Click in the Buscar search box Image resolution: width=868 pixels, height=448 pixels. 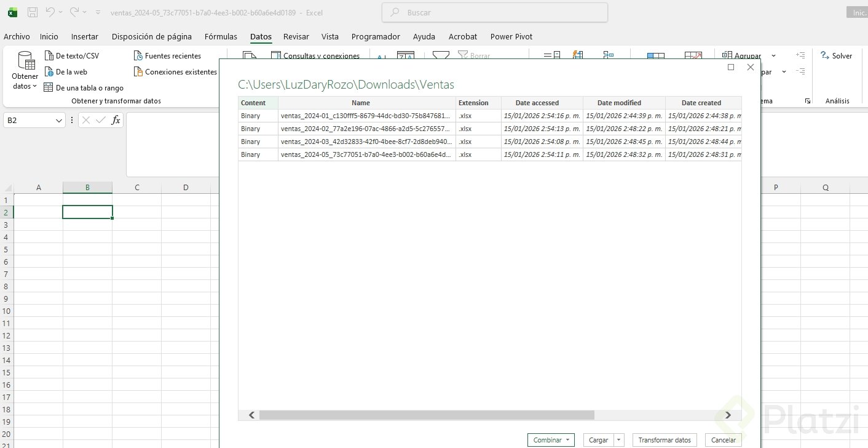495,12
